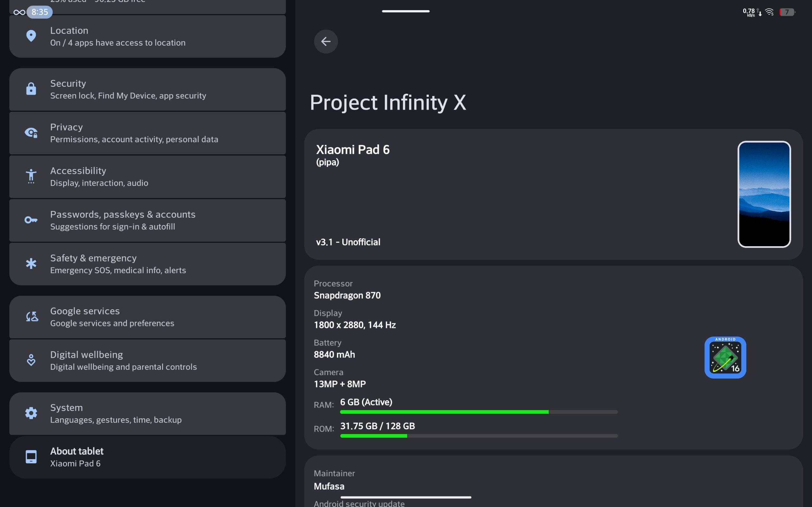Click the Android 16 logo badge
The width and height of the screenshot is (812, 507).
725,357
